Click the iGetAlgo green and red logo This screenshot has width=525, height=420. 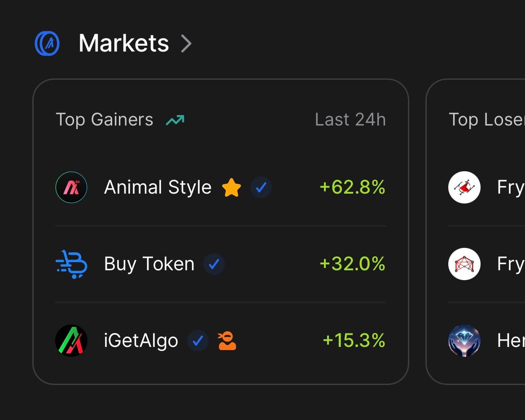pyautogui.click(x=71, y=341)
